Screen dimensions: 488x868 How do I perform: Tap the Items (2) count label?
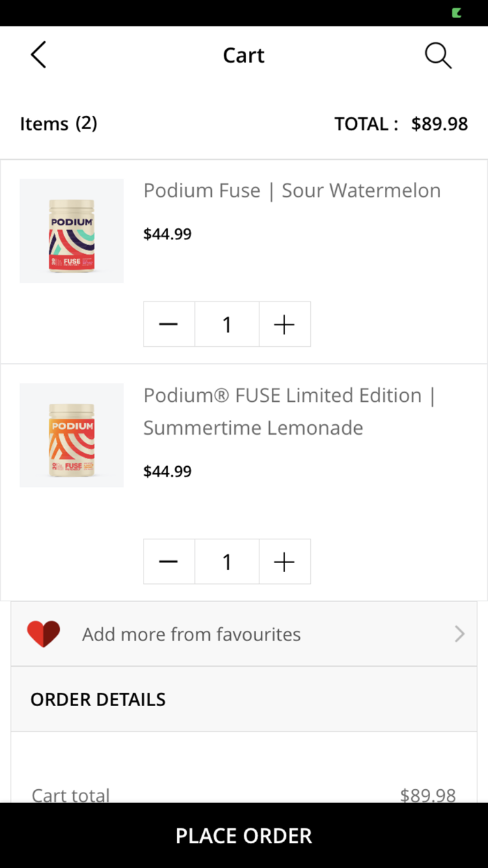59,124
